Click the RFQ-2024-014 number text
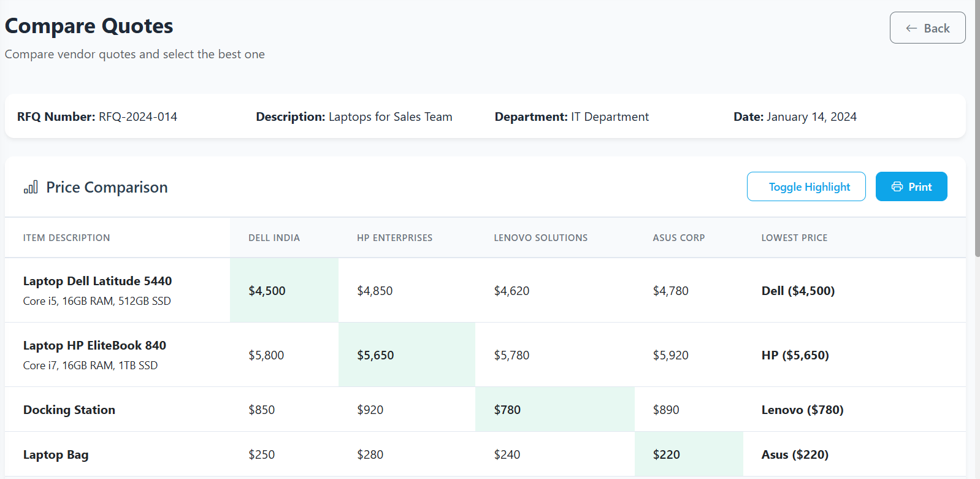This screenshot has height=479, width=980. point(138,117)
